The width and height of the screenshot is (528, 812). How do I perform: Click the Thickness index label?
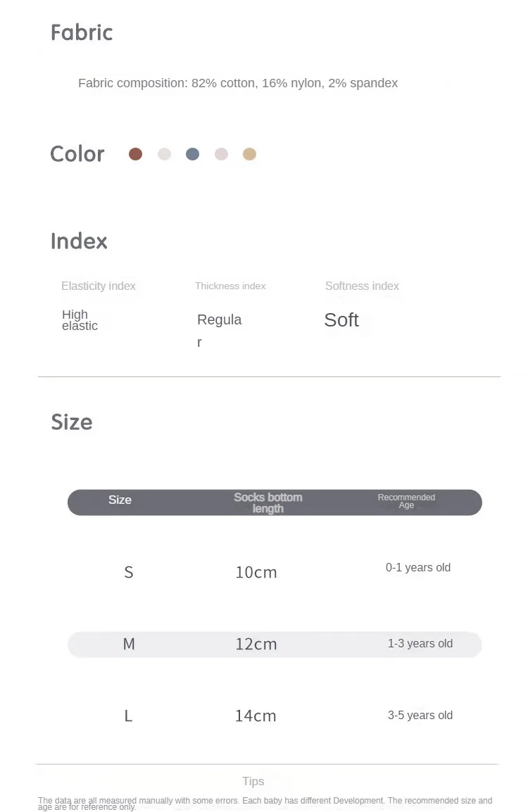[x=230, y=286]
